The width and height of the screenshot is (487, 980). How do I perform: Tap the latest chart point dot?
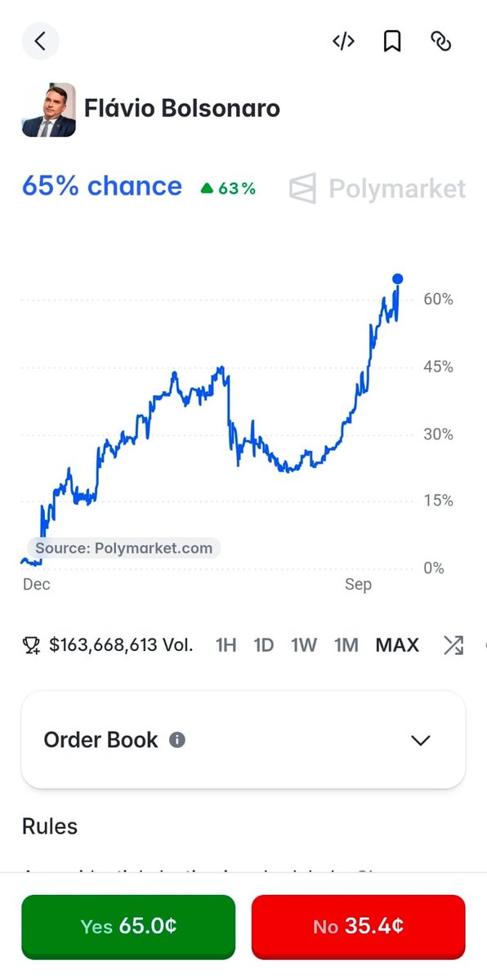[x=398, y=278]
